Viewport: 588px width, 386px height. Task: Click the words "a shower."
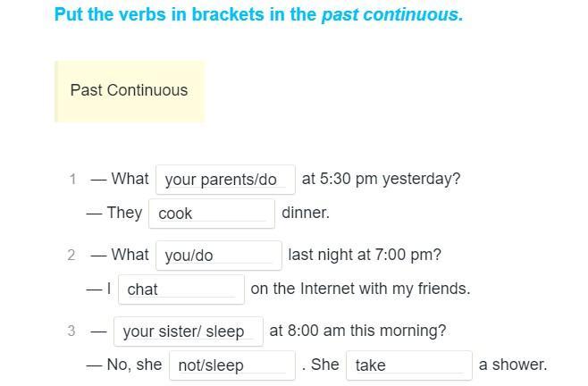513,365
